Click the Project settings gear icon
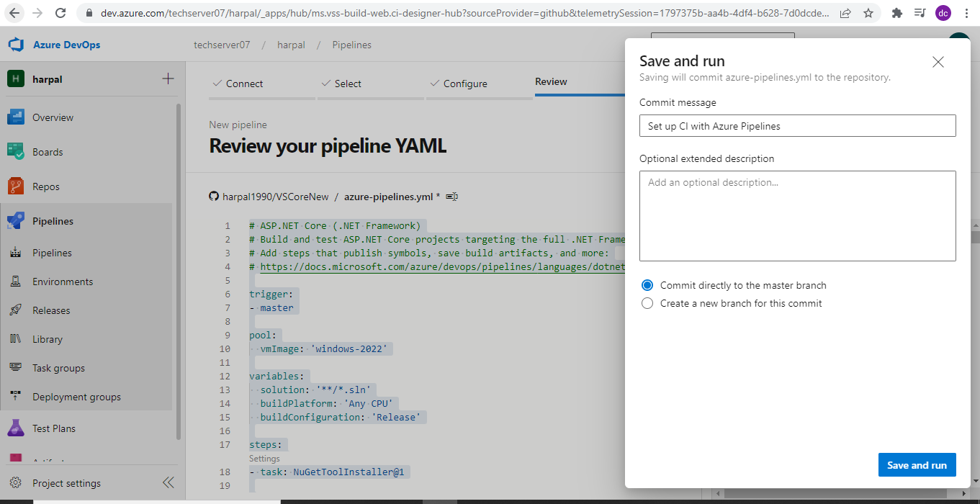This screenshot has height=504, width=980. pos(16,483)
